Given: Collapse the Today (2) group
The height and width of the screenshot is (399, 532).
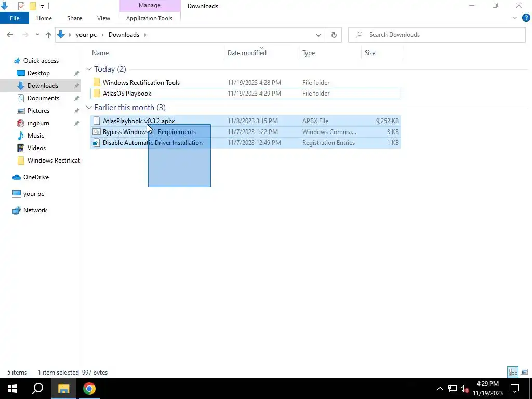Looking at the screenshot, I should (x=89, y=69).
